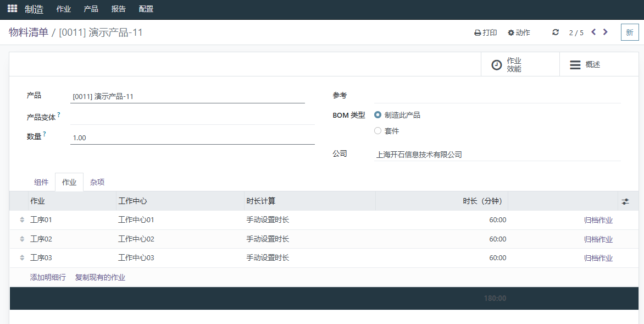Open the 产品变体 dropdown field
Viewport: 644px width, 324px height.
tap(193, 118)
